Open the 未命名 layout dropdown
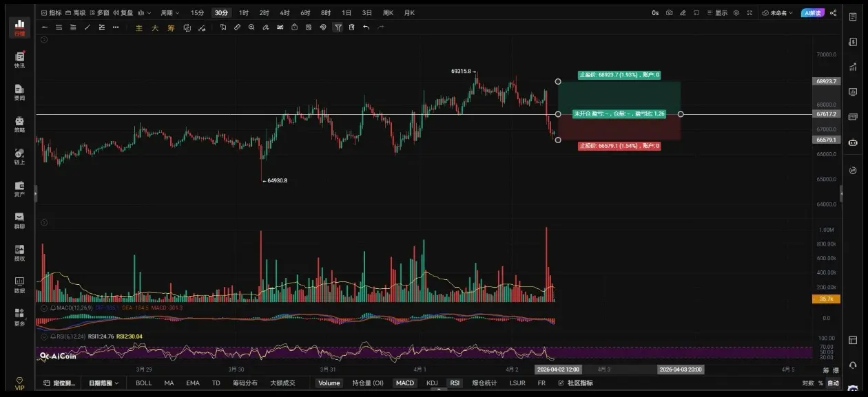868x397 pixels. [x=778, y=12]
